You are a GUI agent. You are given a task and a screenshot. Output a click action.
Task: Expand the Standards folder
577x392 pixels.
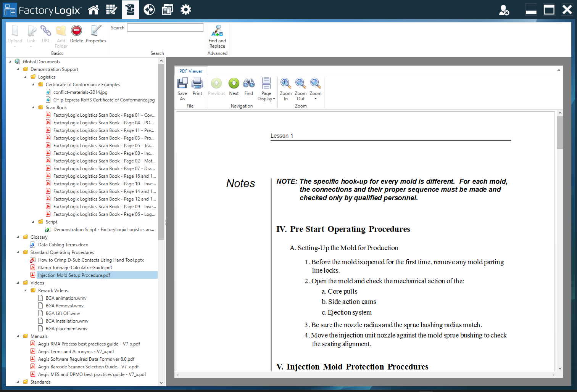[18, 382]
